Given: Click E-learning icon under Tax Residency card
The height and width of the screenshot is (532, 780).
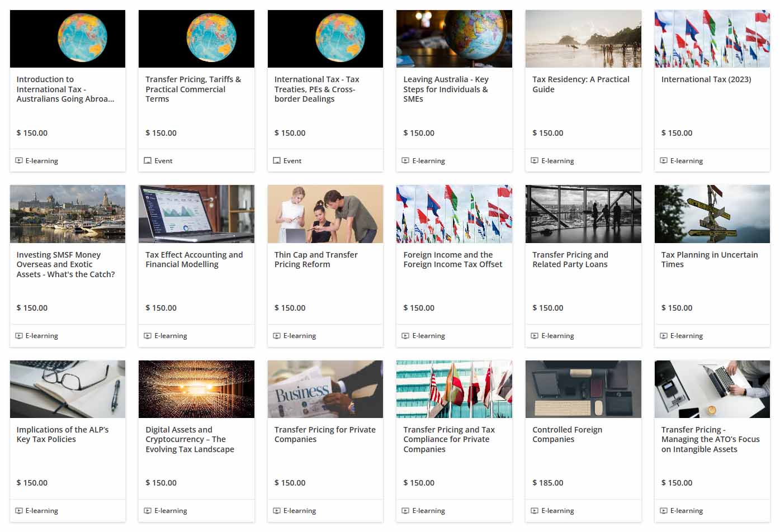Looking at the screenshot, I should pos(535,161).
